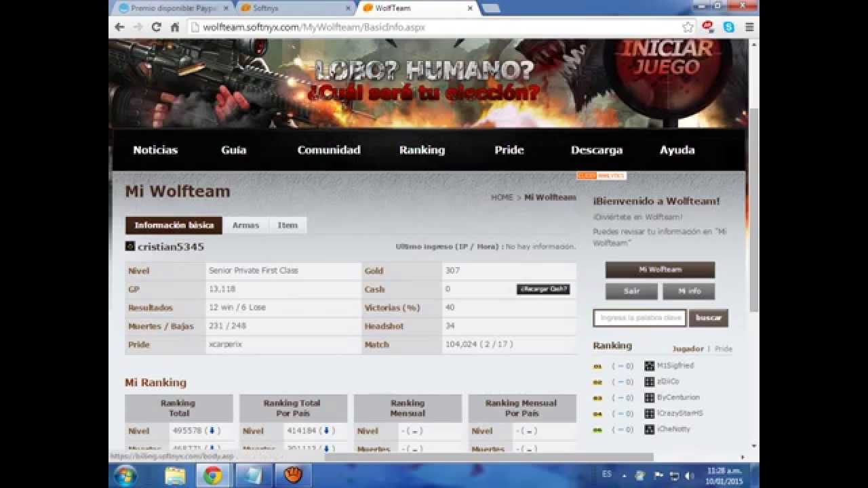Click the browser forward arrow

tap(138, 27)
